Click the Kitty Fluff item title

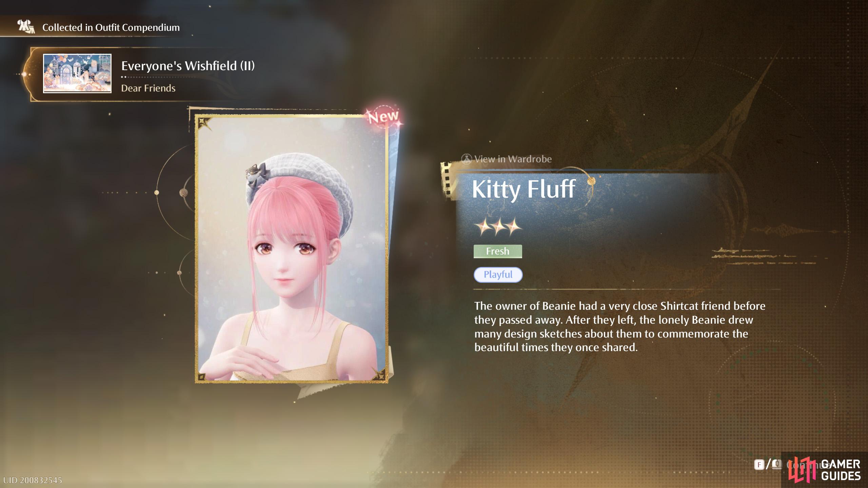tap(524, 189)
